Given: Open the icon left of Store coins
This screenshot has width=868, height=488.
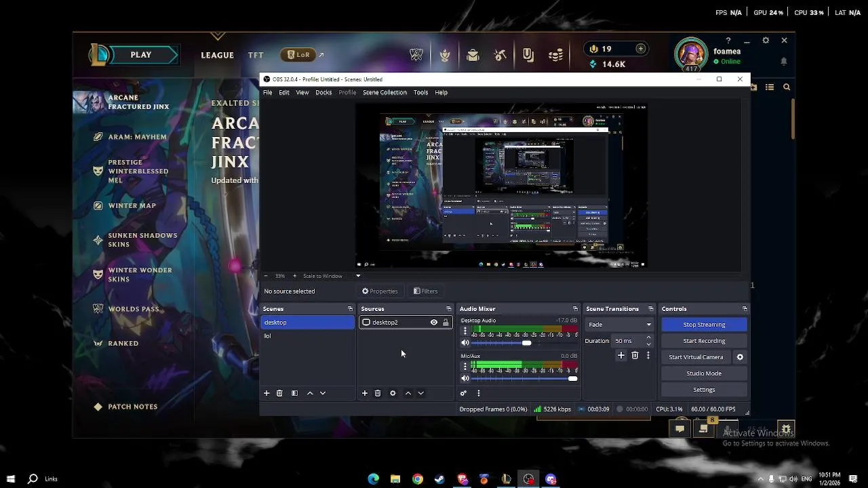Looking at the screenshot, I should coord(528,56).
